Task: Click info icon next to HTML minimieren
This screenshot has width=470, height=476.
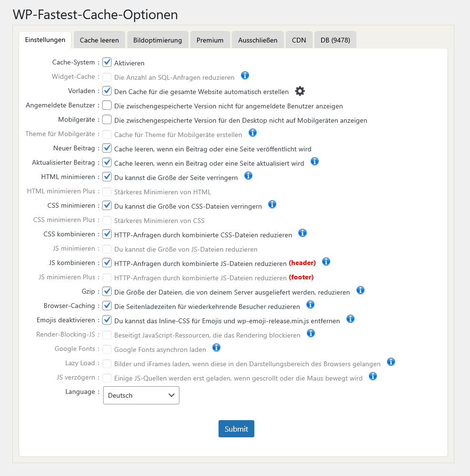Action: [248, 176]
